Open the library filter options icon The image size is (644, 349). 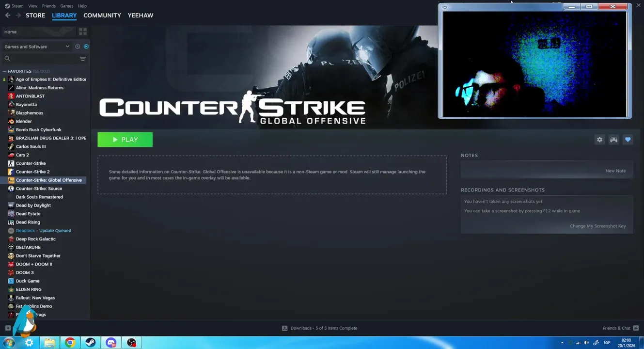coord(83,59)
